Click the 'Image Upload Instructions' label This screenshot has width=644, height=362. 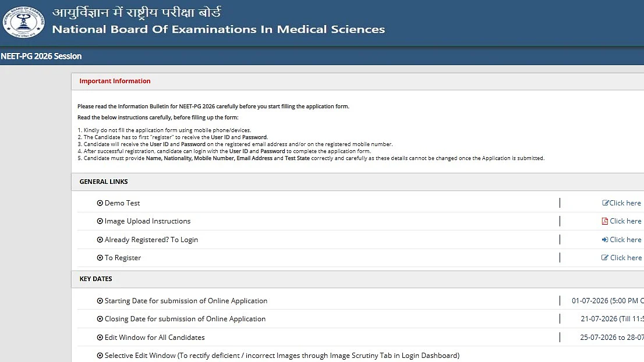point(147,221)
